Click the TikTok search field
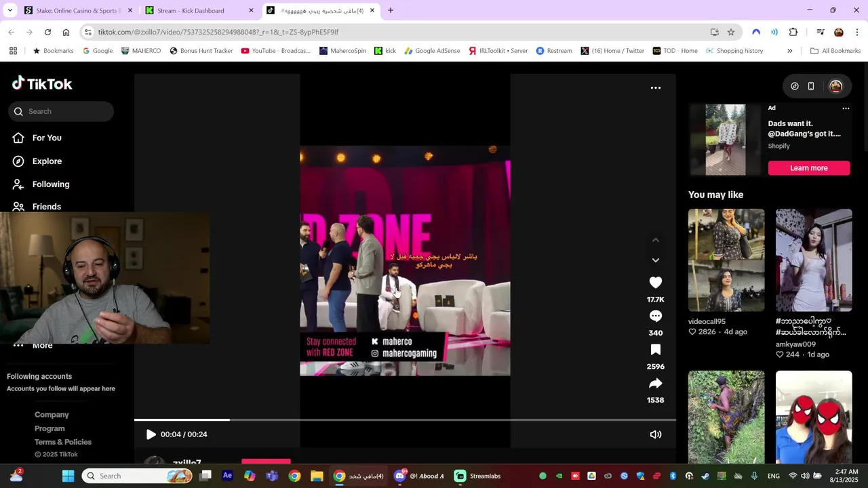 click(x=61, y=111)
